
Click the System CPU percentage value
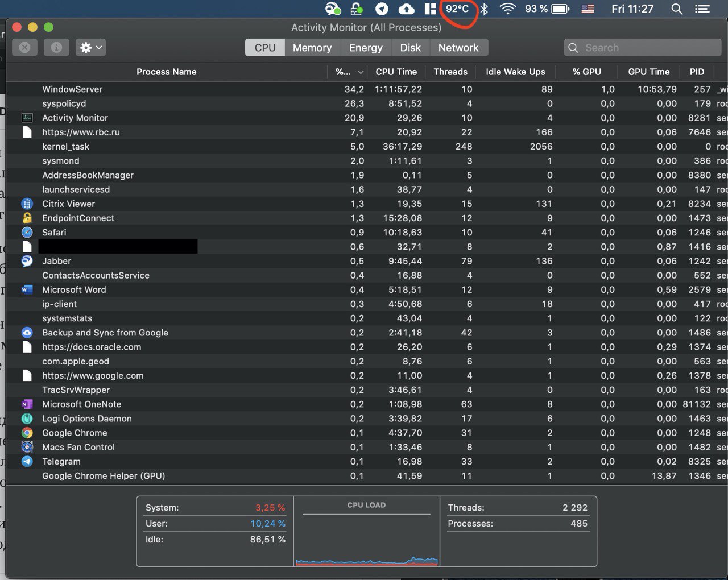[270, 508]
